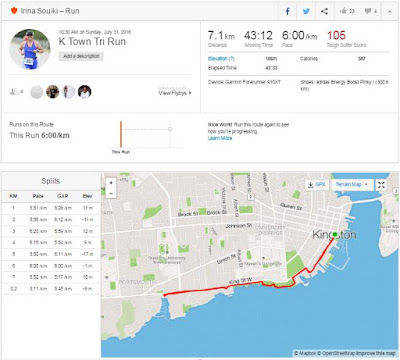400x360 pixels.
Task: Open the Elevation help link
Action: (x=221, y=59)
